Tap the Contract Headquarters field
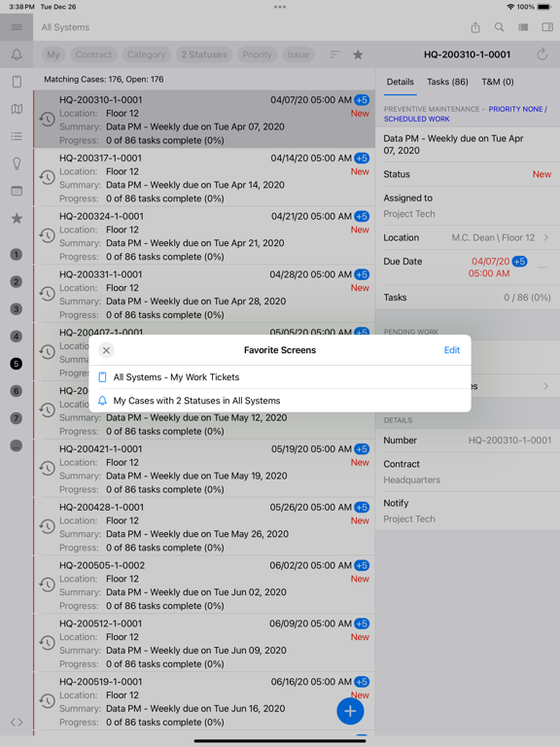 tap(467, 472)
